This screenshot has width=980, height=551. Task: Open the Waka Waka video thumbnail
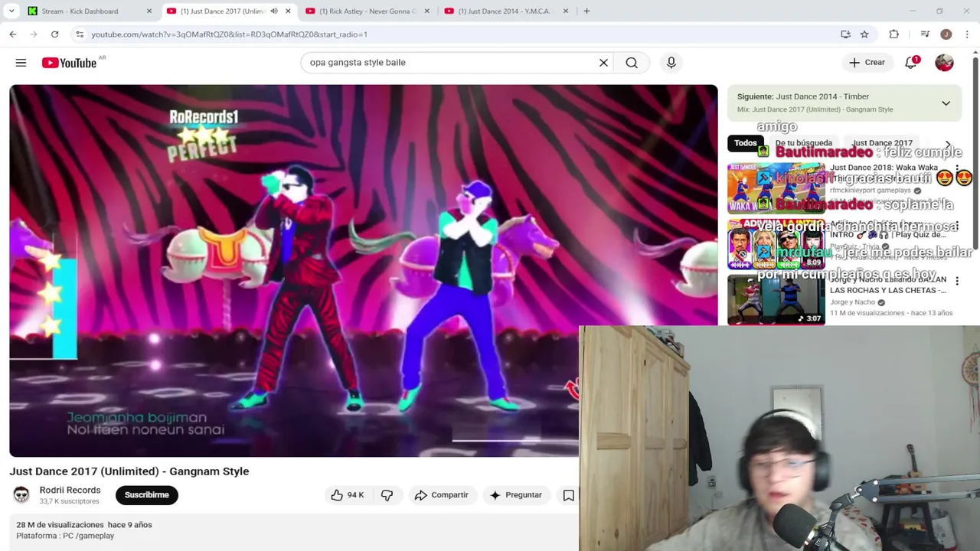[776, 187]
